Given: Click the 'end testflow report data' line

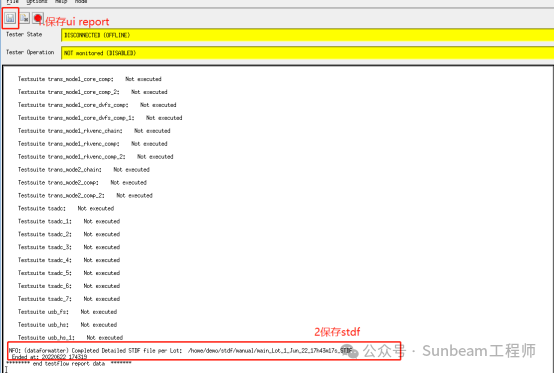Looking at the screenshot, I should 69,363.
